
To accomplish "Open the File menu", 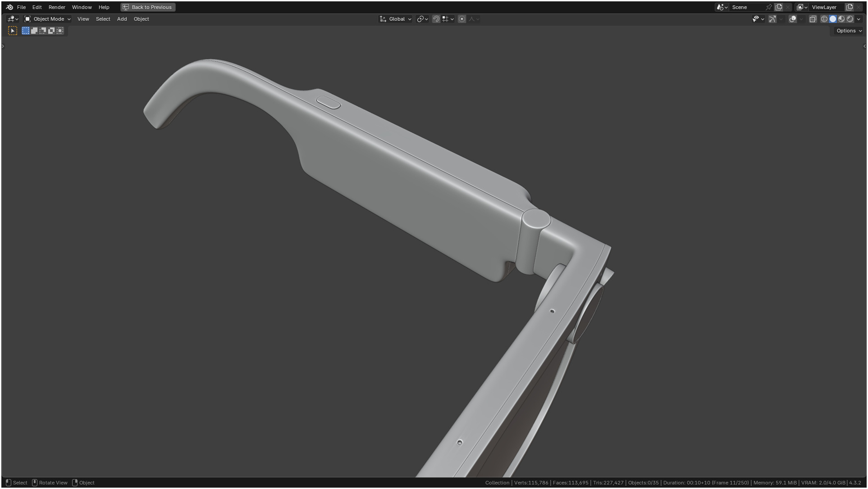I will (21, 7).
